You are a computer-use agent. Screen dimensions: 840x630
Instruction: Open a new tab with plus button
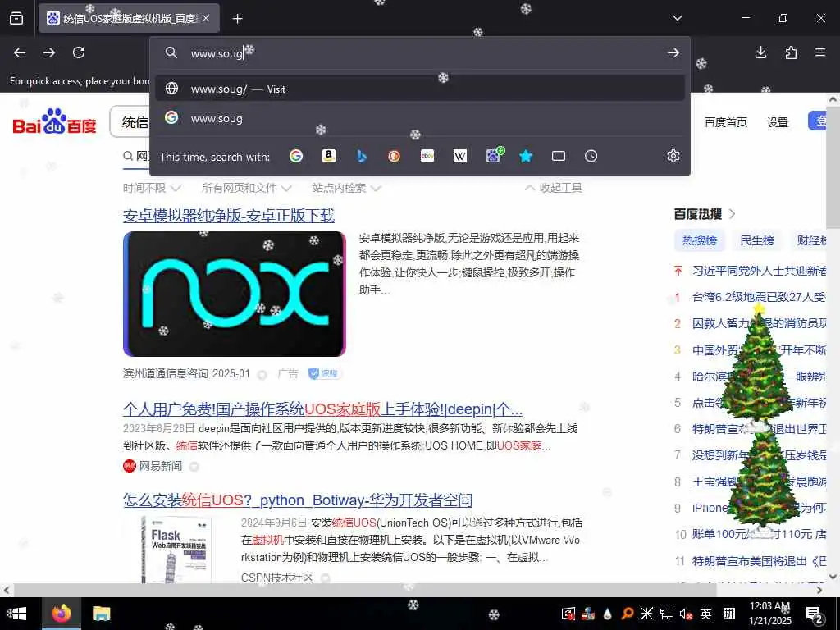click(x=237, y=19)
